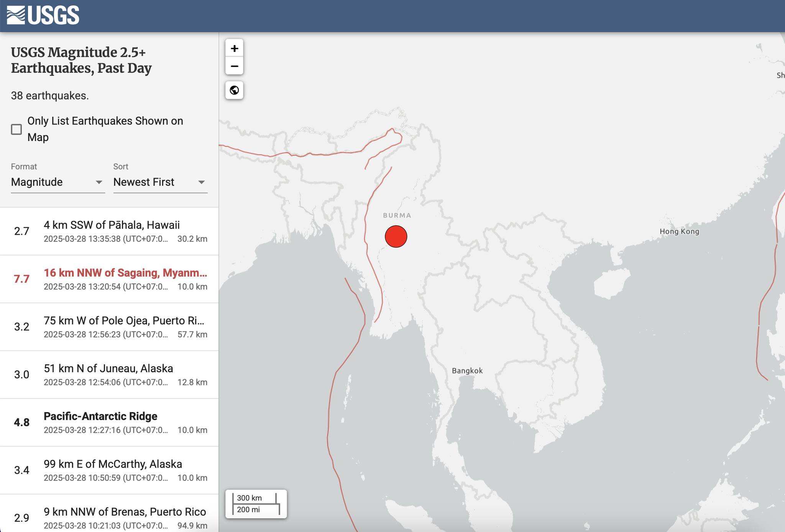
Task: Select the red Burma earthquake marker
Action: [x=396, y=236]
